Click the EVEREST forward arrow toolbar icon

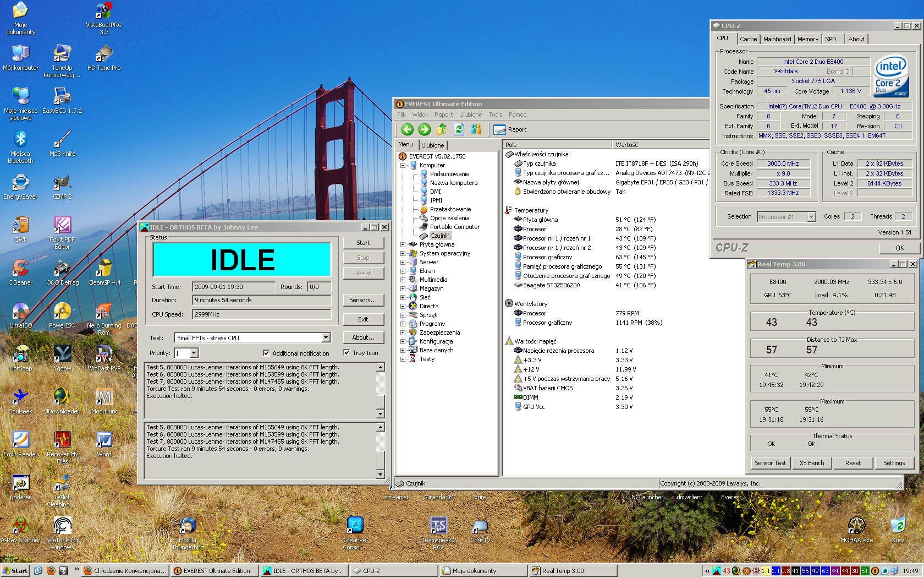coord(425,129)
